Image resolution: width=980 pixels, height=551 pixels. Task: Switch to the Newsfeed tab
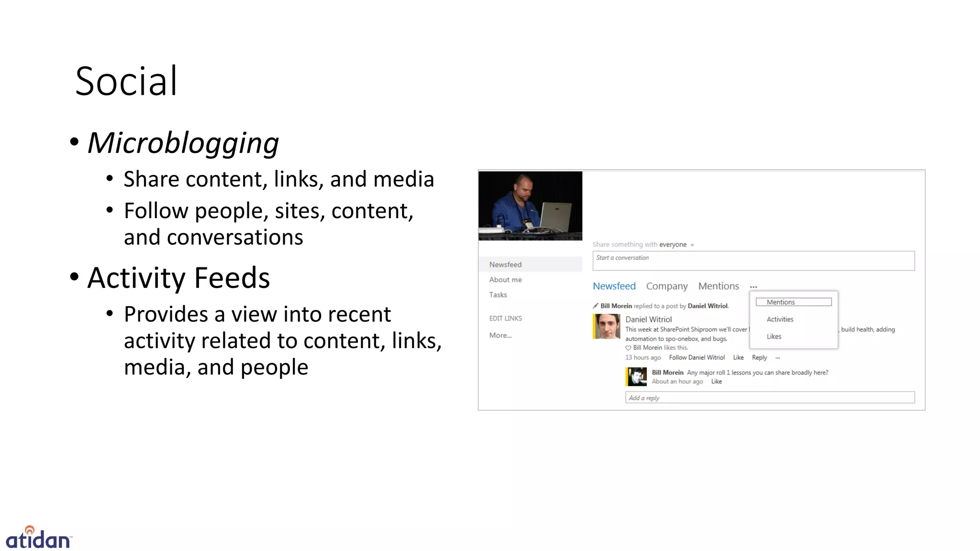[614, 286]
